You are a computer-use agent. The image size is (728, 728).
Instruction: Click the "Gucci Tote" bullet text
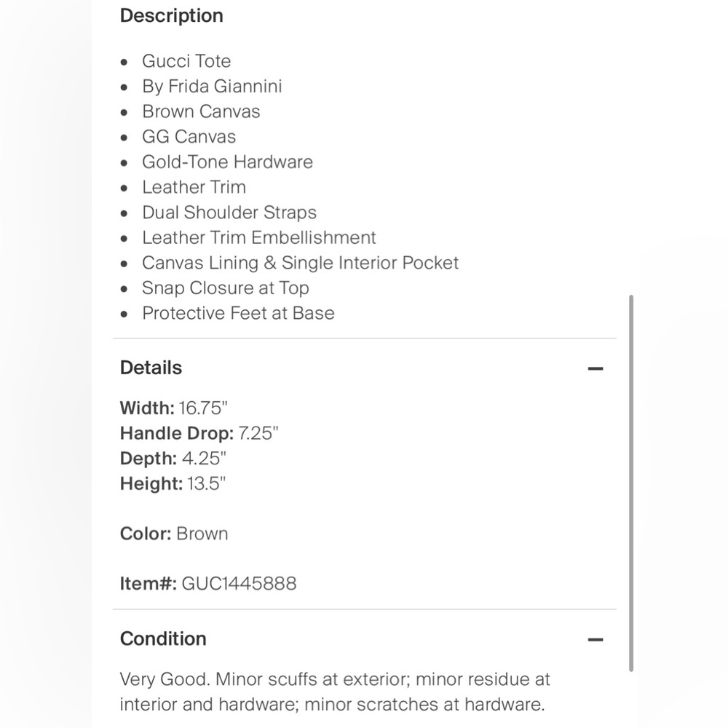186,61
